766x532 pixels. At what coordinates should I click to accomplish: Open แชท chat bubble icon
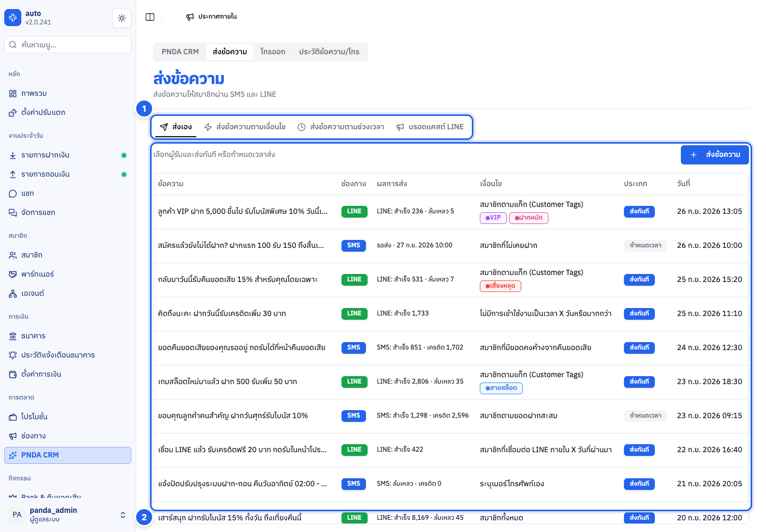[x=13, y=194]
